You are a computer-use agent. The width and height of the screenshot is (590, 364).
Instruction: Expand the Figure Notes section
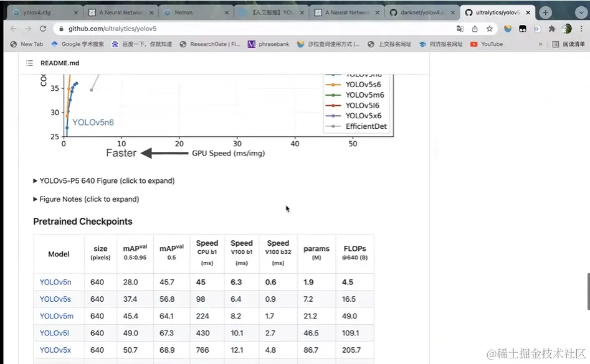86,199
